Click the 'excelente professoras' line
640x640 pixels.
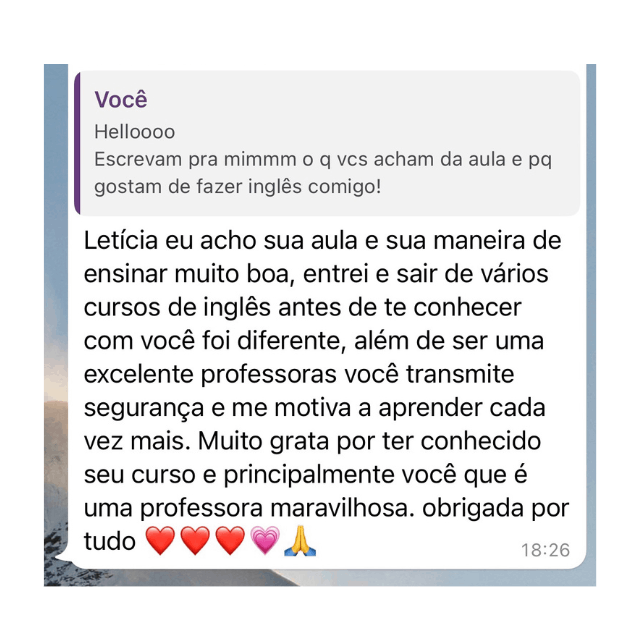(210, 374)
